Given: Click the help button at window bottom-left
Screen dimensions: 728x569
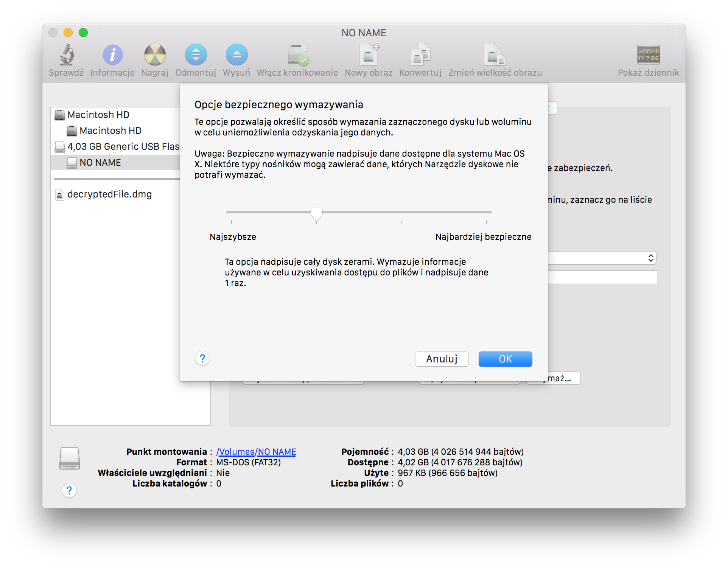Looking at the screenshot, I should (69, 490).
